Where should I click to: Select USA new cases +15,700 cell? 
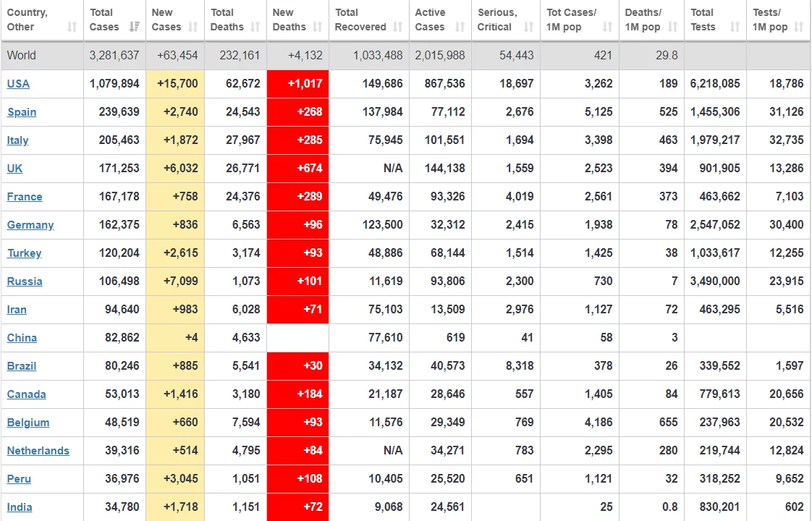click(x=175, y=84)
